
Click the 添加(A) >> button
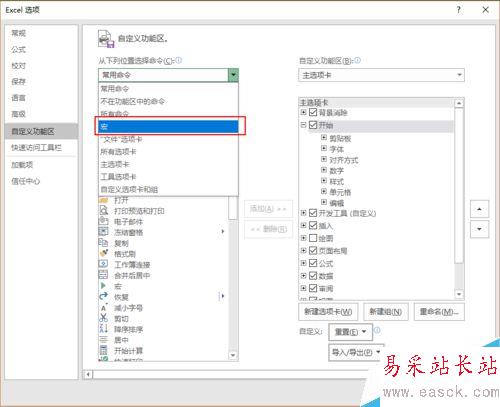[268, 209]
